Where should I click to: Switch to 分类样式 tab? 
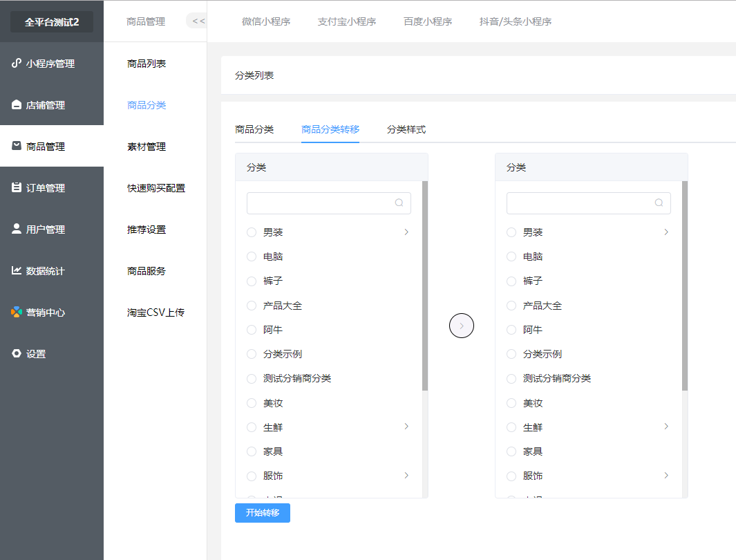point(406,129)
